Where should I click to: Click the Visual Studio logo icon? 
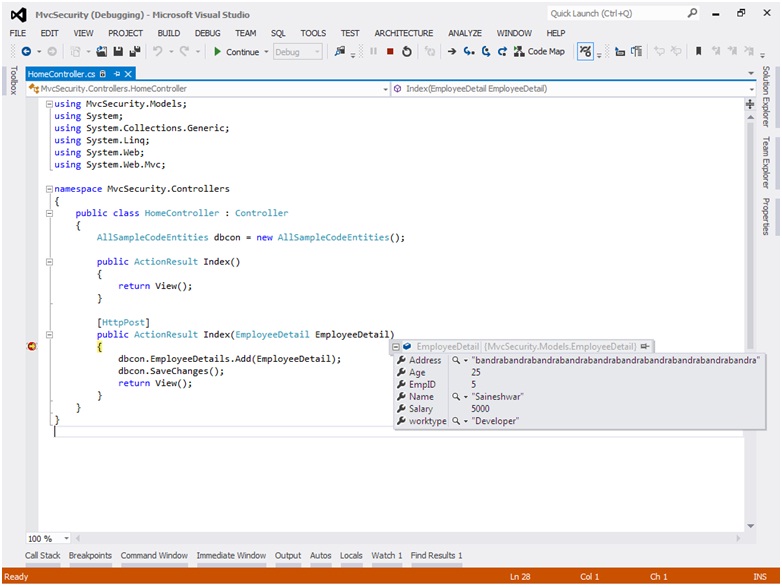click(18, 15)
